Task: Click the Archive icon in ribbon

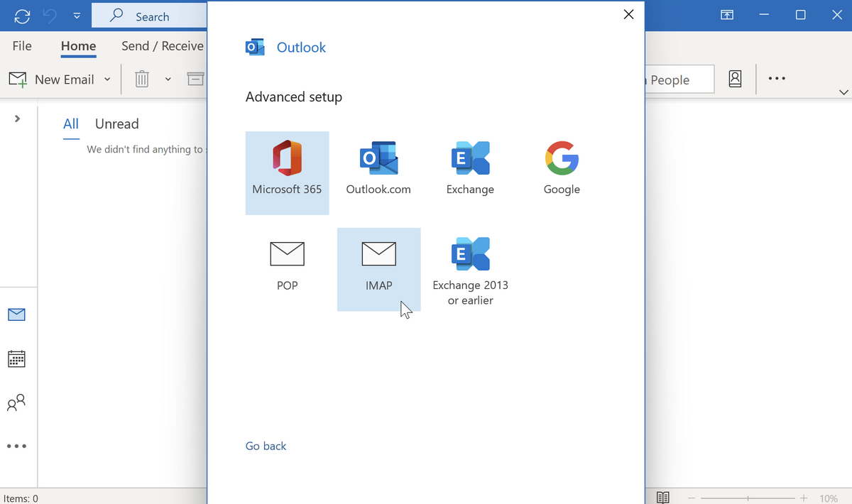Action: pyautogui.click(x=195, y=79)
